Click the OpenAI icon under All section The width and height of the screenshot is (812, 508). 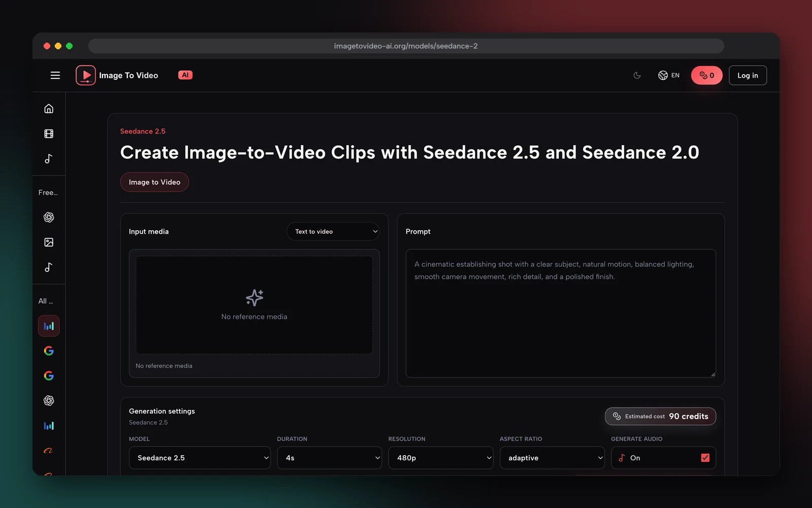tap(49, 401)
